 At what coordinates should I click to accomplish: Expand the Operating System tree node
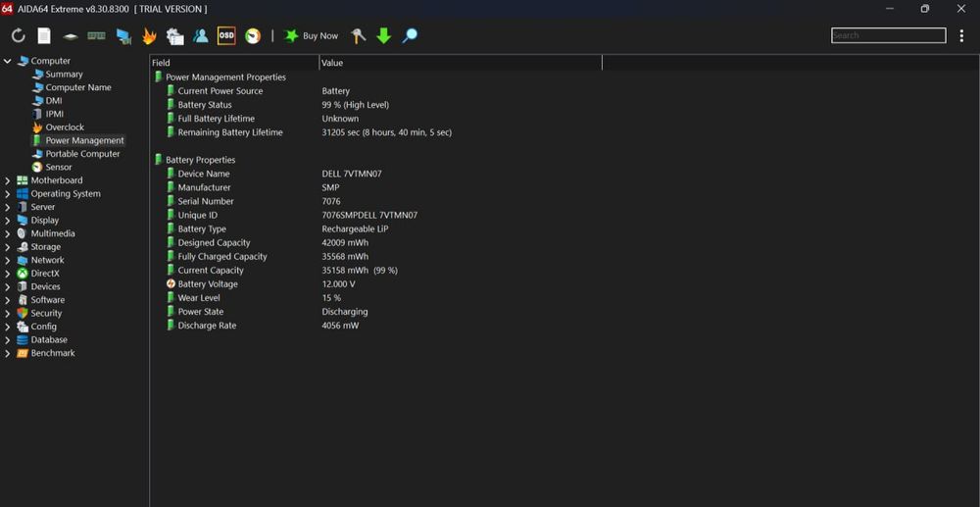click(x=8, y=194)
